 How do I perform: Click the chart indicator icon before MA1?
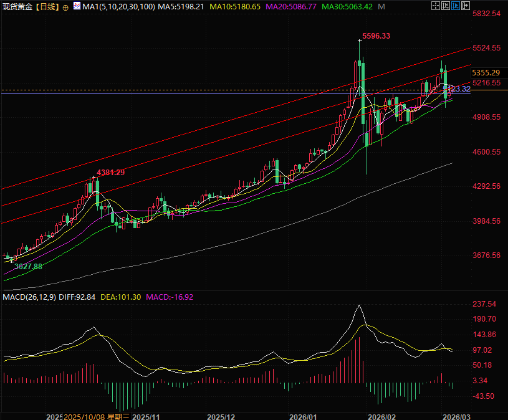pyautogui.click(x=76, y=6)
